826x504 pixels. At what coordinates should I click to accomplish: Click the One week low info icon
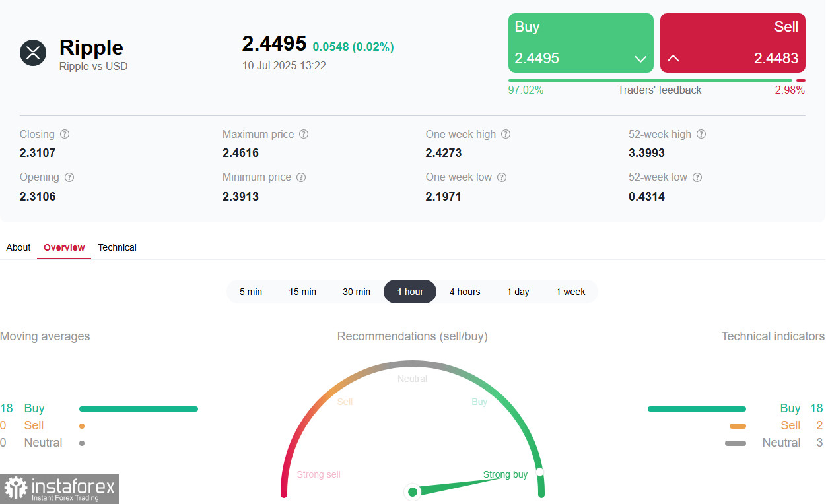click(x=502, y=177)
